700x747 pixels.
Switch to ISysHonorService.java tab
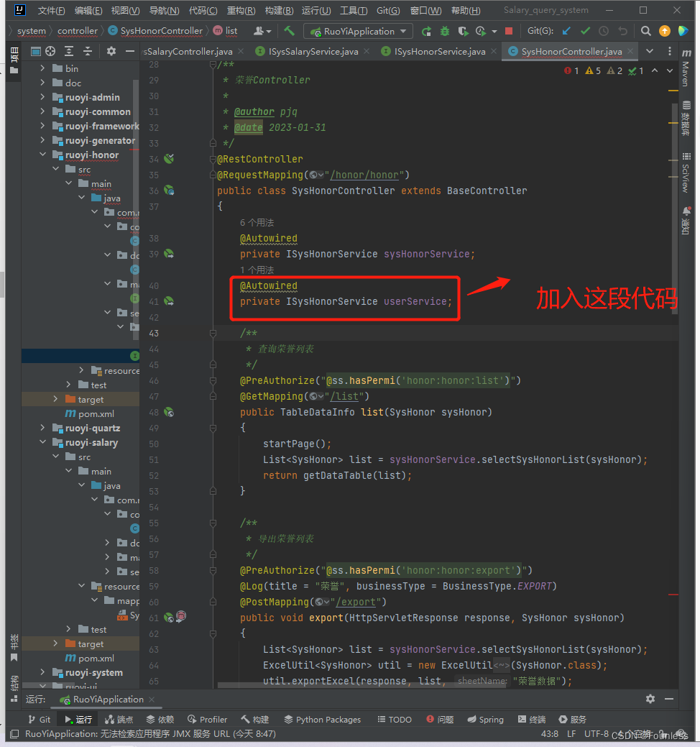pyautogui.click(x=440, y=52)
